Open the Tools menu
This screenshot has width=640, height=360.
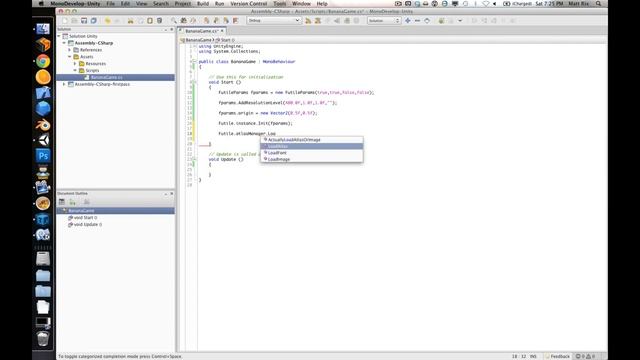click(x=280, y=4)
